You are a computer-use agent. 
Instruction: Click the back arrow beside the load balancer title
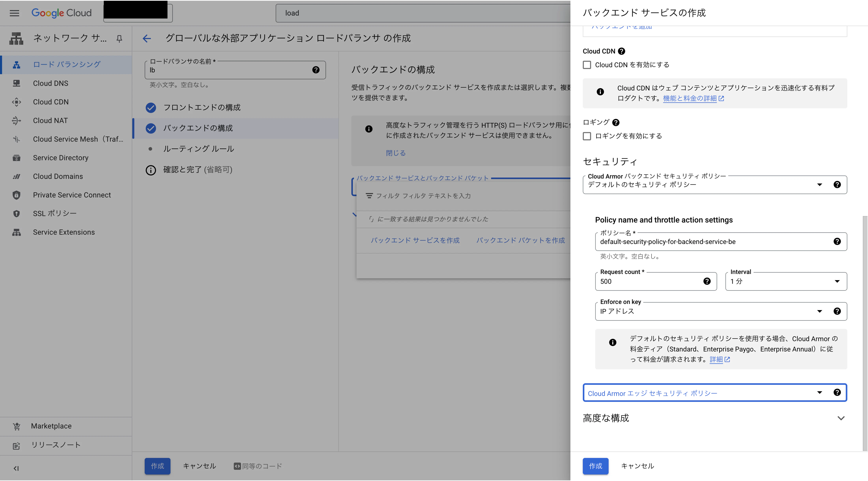pos(147,38)
